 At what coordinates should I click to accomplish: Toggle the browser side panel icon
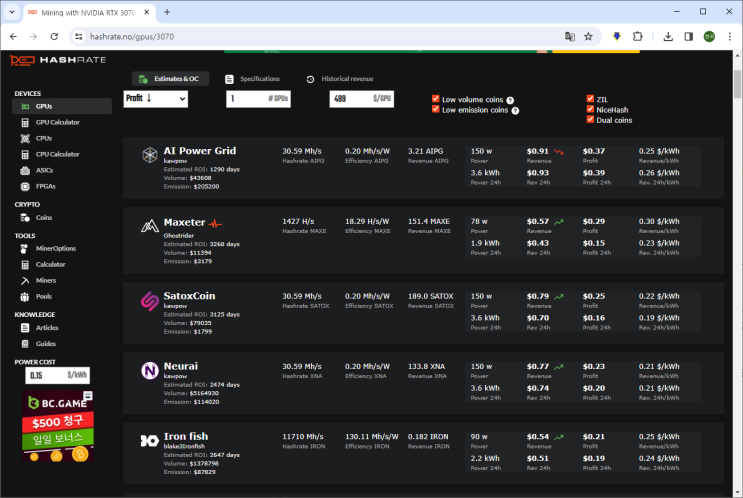pyautogui.click(x=689, y=36)
